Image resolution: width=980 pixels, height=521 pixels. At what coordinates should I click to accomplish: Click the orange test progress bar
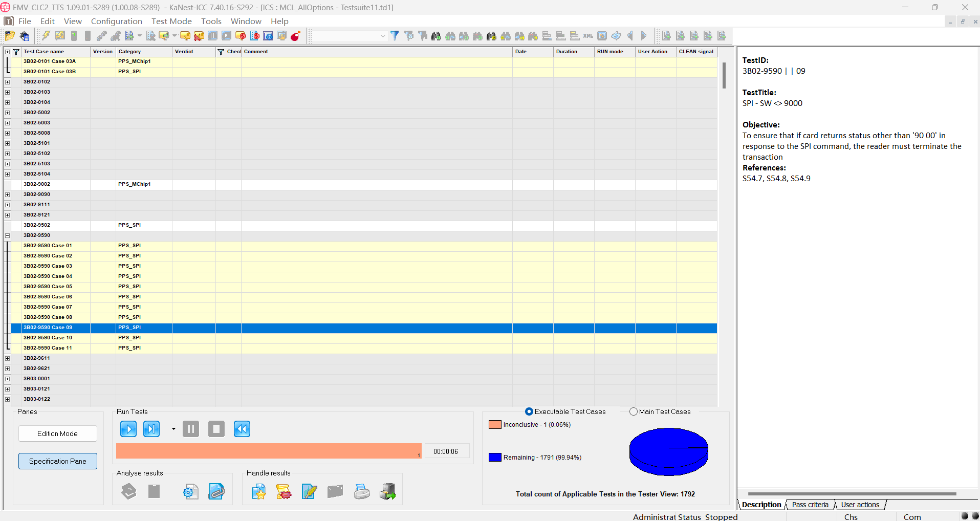(269, 451)
